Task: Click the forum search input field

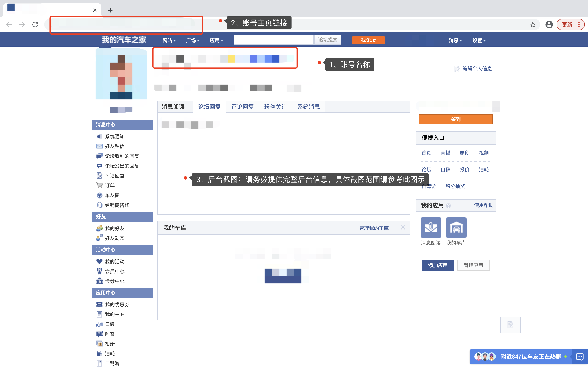Action: (273, 40)
